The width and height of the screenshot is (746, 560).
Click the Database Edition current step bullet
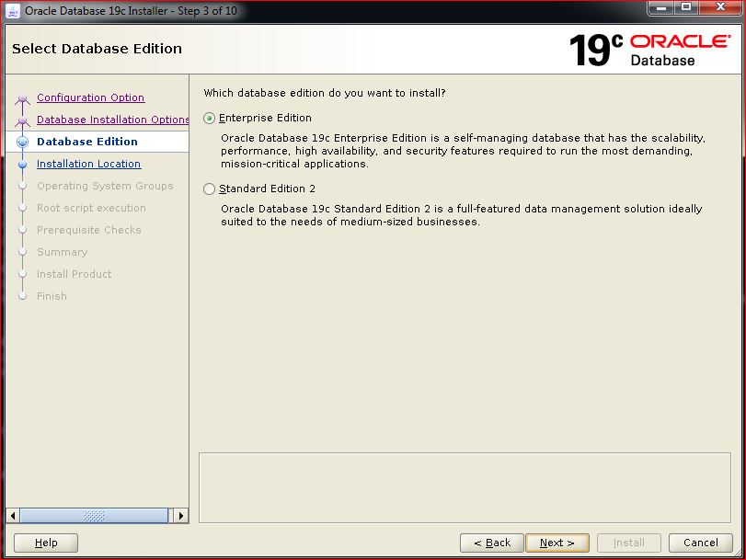(x=23, y=143)
